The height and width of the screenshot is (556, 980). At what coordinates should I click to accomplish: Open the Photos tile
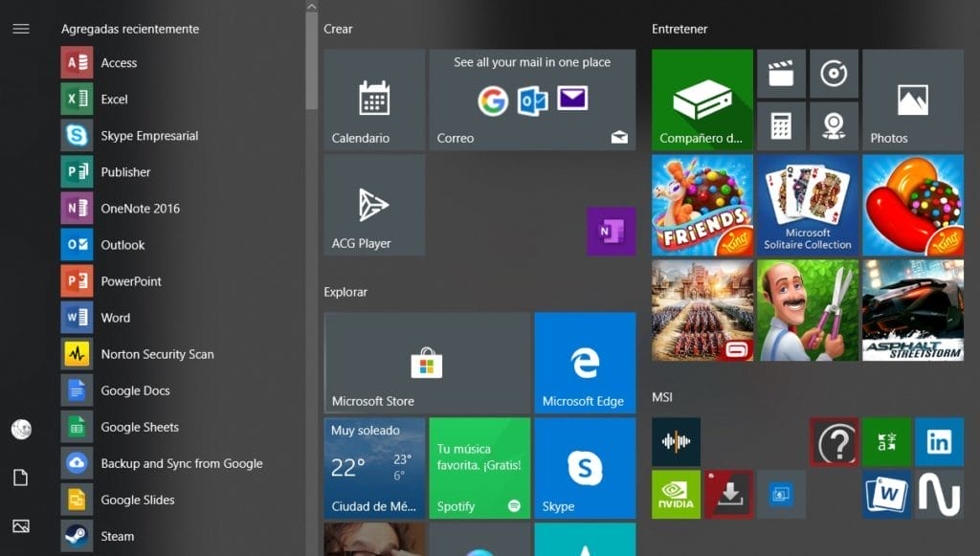pos(912,100)
